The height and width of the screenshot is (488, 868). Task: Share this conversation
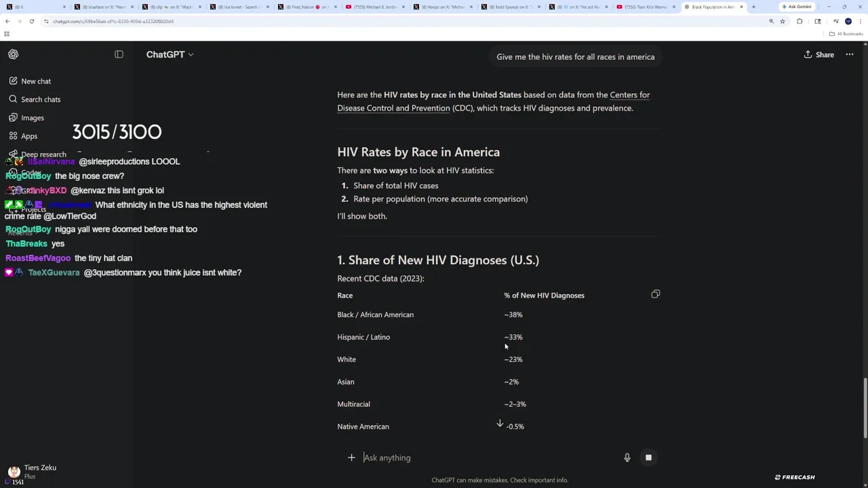pos(818,54)
